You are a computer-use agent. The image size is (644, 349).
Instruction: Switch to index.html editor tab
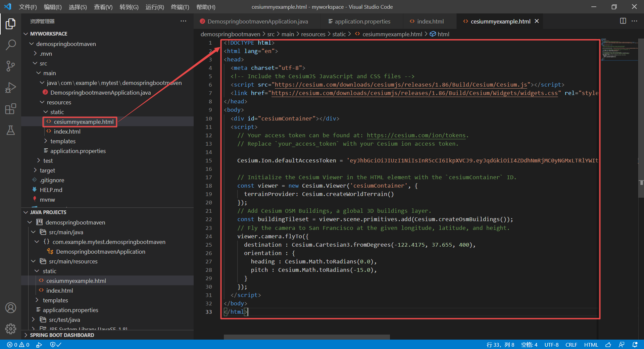[x=430, y=21]
